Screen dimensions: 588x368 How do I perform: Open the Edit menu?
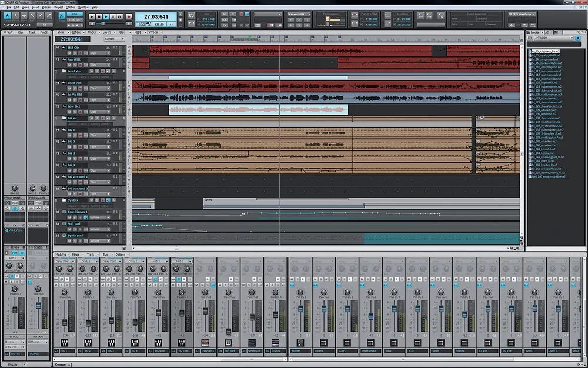[x=16, y=7]
